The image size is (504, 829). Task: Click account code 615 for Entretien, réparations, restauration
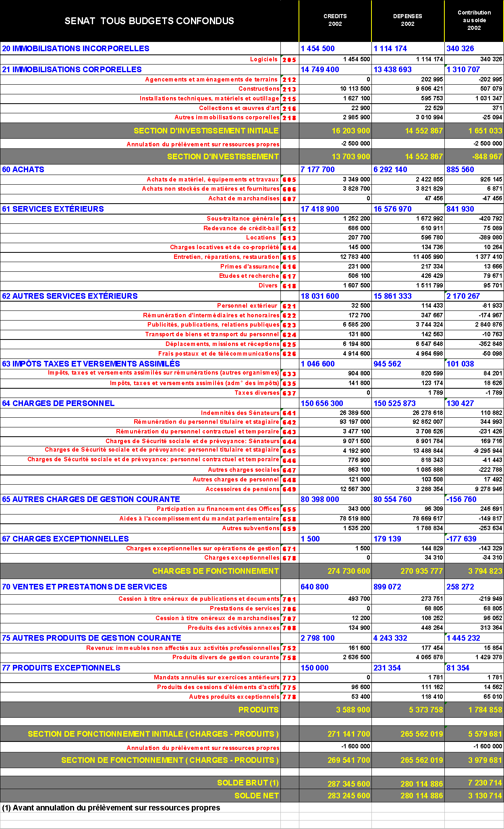coord(289,257)
